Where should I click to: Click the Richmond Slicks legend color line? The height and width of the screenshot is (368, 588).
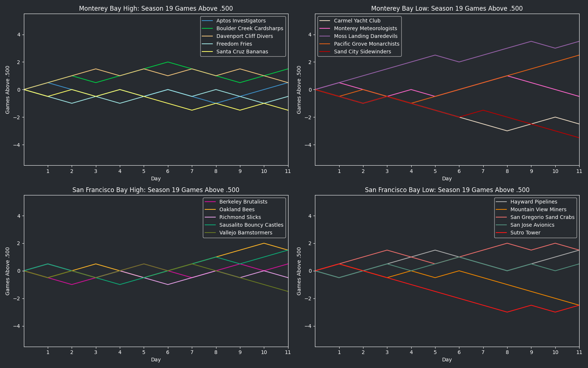click(211, 217)
